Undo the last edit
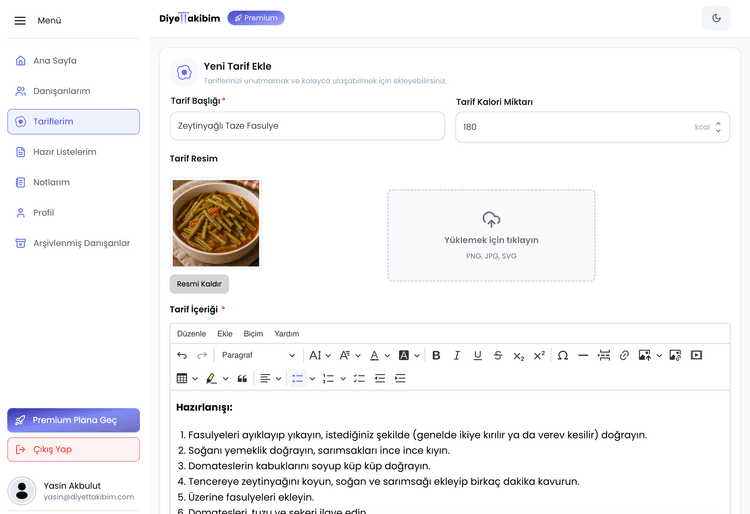Image resolution: width=750 pixels, height=514 pixels. [182, 355]
